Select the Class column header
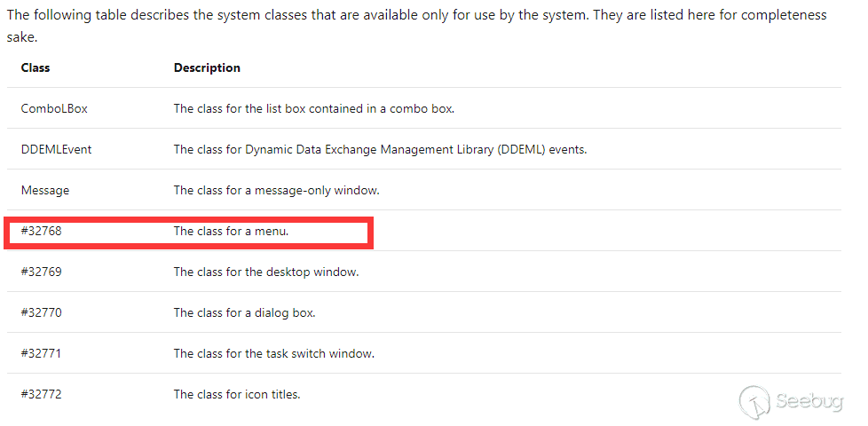 point(36,67)
